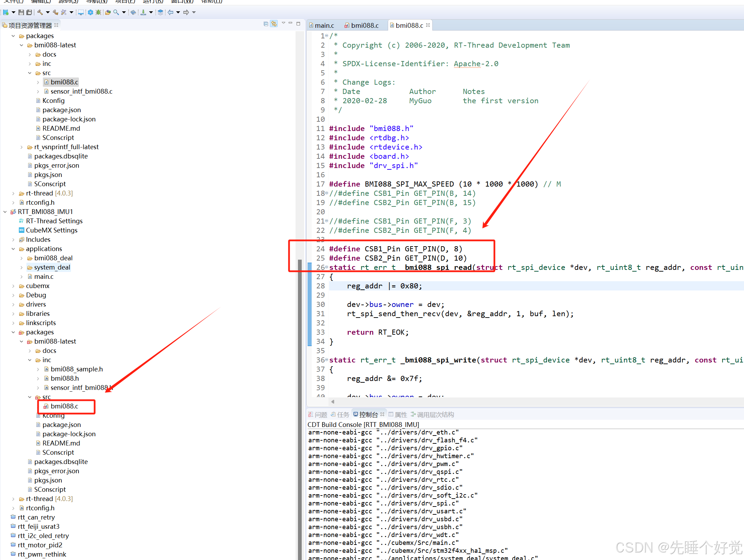Click the hammer Build icon in toolbar
744x560 pixels.
[x=40, y=12]
